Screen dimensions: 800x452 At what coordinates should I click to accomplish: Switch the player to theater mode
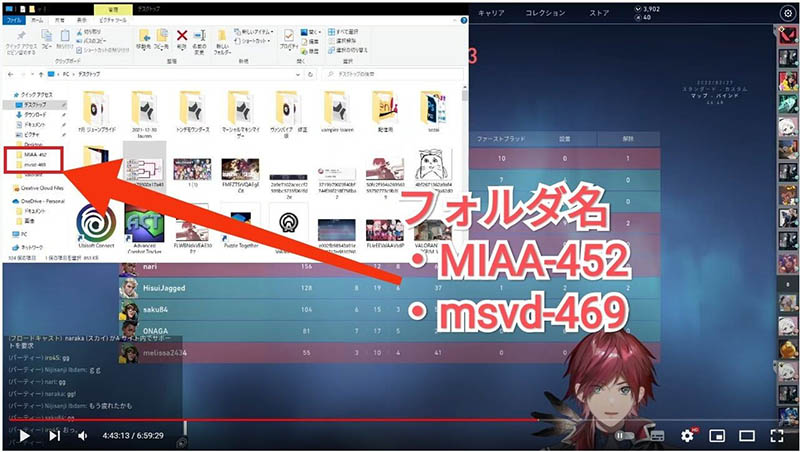(746, 435)
